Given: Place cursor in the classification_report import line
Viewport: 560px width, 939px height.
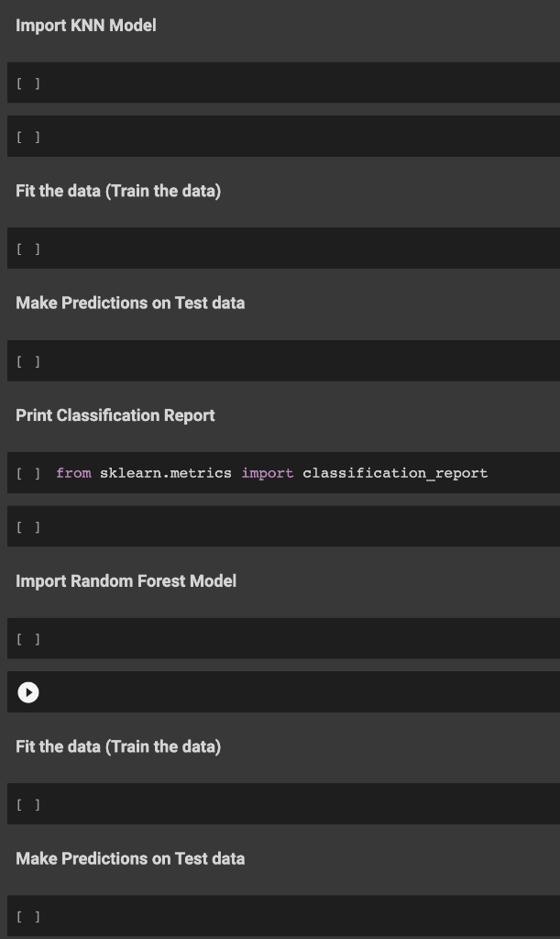Looking at the screenshot, I should tap(275, 472).
